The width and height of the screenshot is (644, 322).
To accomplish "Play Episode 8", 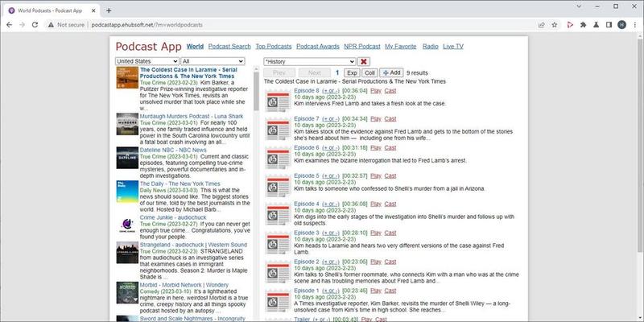I will pyautogui.click(x=376, y=91).
